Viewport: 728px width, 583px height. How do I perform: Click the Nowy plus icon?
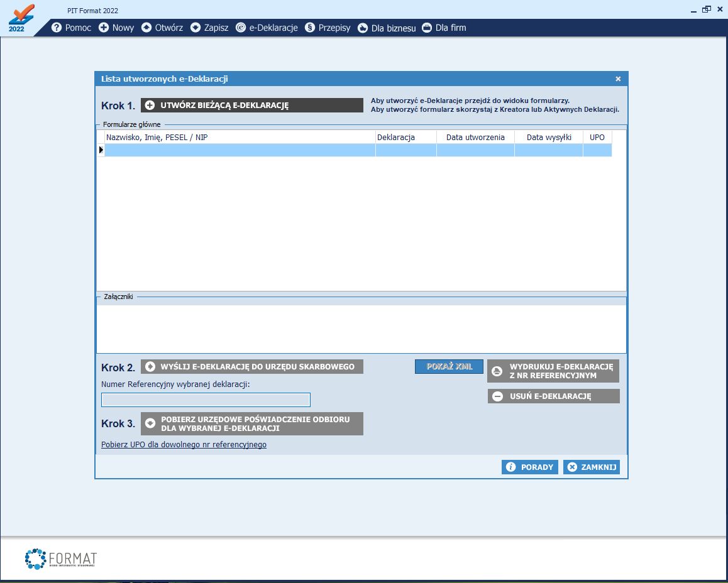point(104,28)
